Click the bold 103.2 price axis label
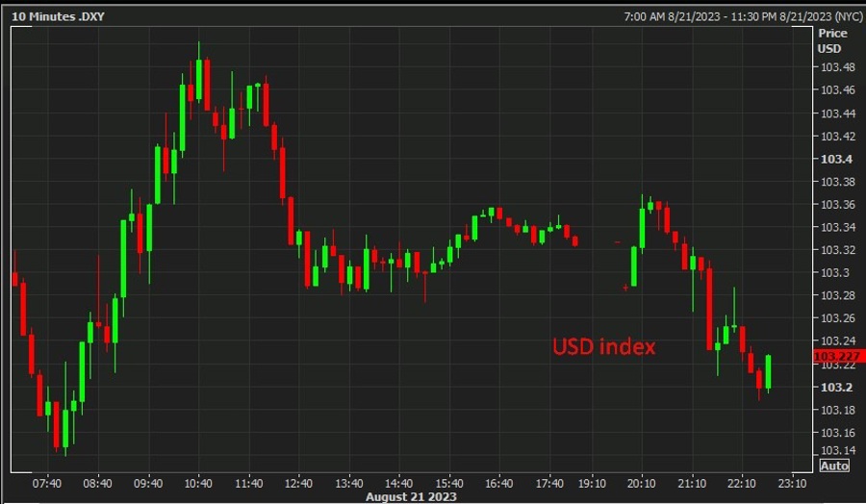Viewport: 866px width, 504px height. pyautogui.click(x=836, y=387)
